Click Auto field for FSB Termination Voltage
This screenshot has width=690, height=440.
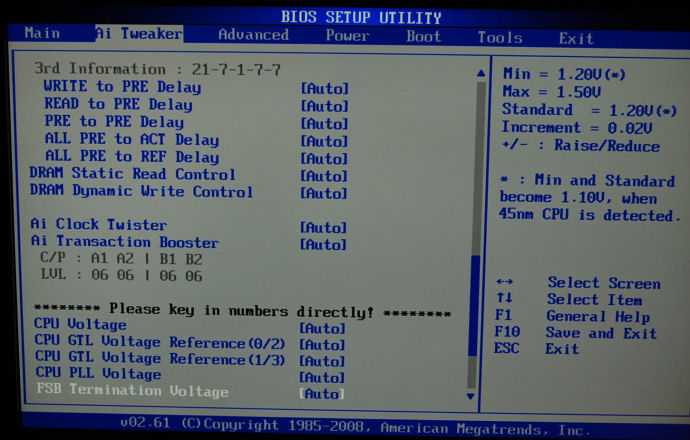322,394
